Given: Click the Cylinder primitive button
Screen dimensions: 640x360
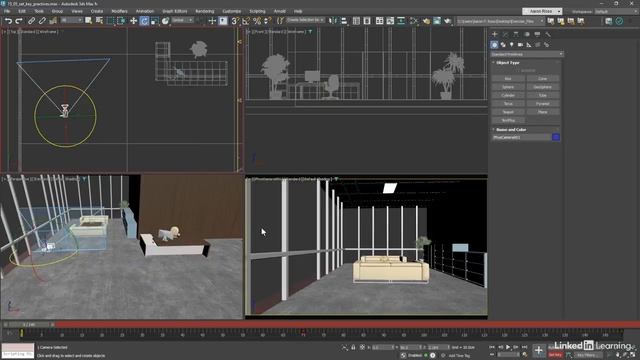Looking at the screenshot, I should coord(508,95).
